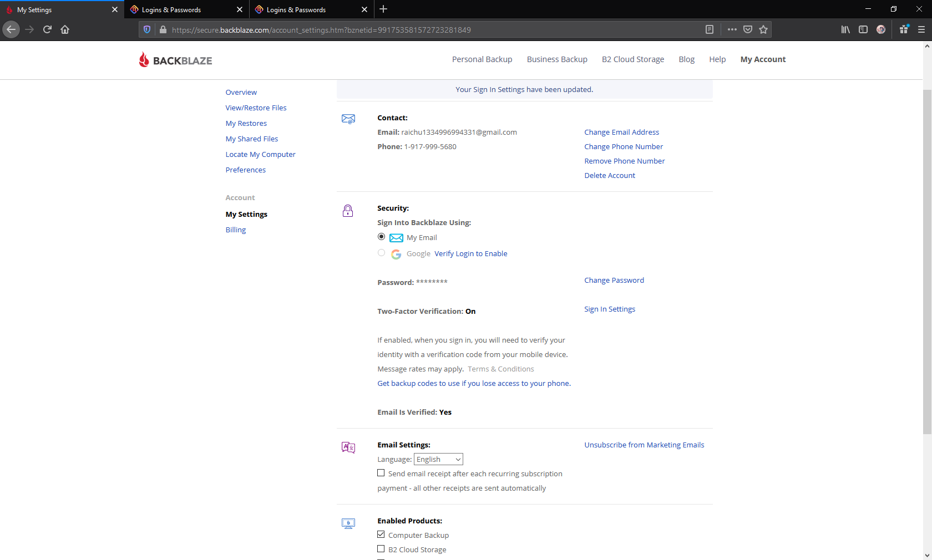Click the My Email envelope icon

pyautogui.click(x=396, y=238)
